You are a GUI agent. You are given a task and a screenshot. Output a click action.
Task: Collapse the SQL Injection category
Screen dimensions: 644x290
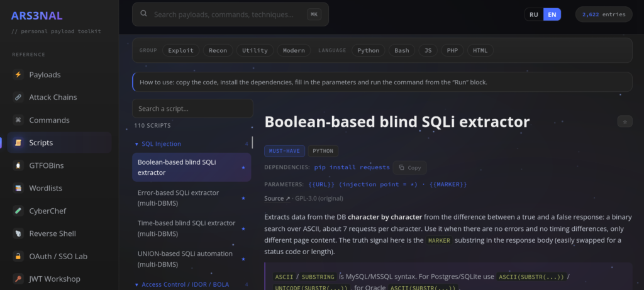pos(191,144)
